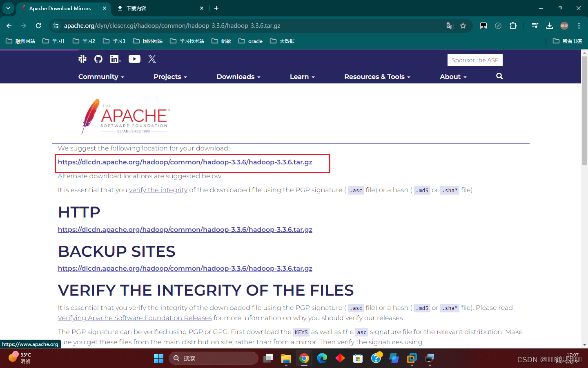Open the 融创网站 bookmark folder
The image size is (588, 368).
[x=20, y=41]
